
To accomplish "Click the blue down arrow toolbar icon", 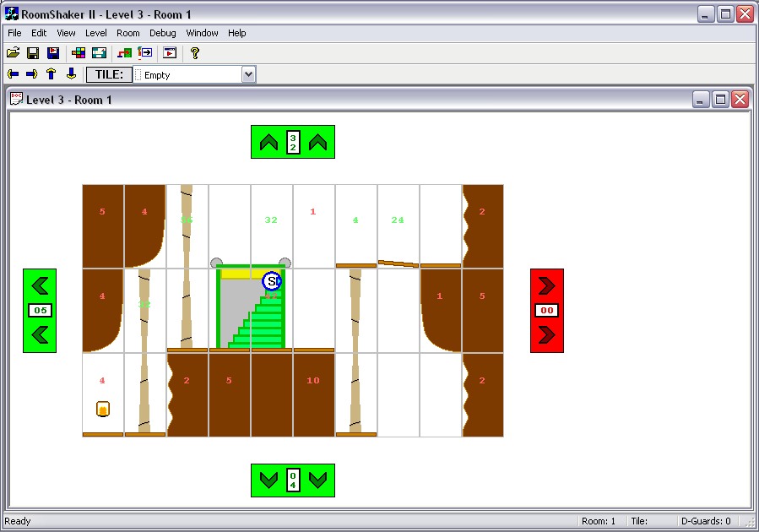I will pos(71,74).
